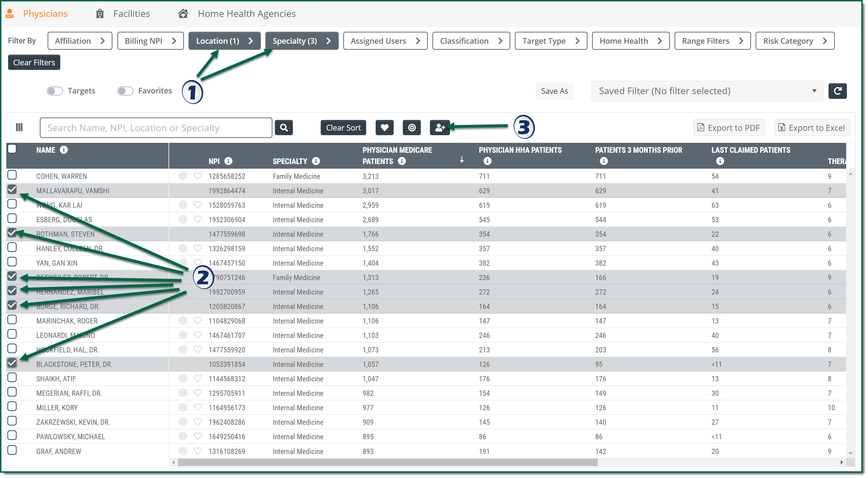The height and width of the screenshot is (478, 868).
Task: Show info for the NPI column
Action: pyautogui.click(x=228, y=161)
